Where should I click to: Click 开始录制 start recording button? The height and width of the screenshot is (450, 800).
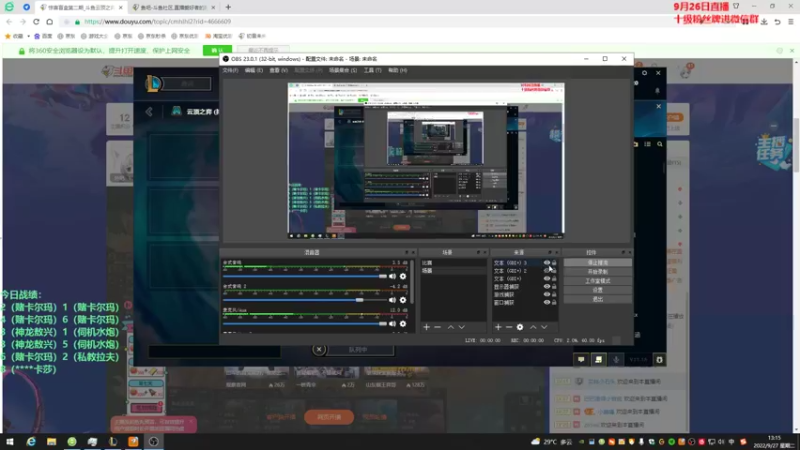(x=597, y=272)
